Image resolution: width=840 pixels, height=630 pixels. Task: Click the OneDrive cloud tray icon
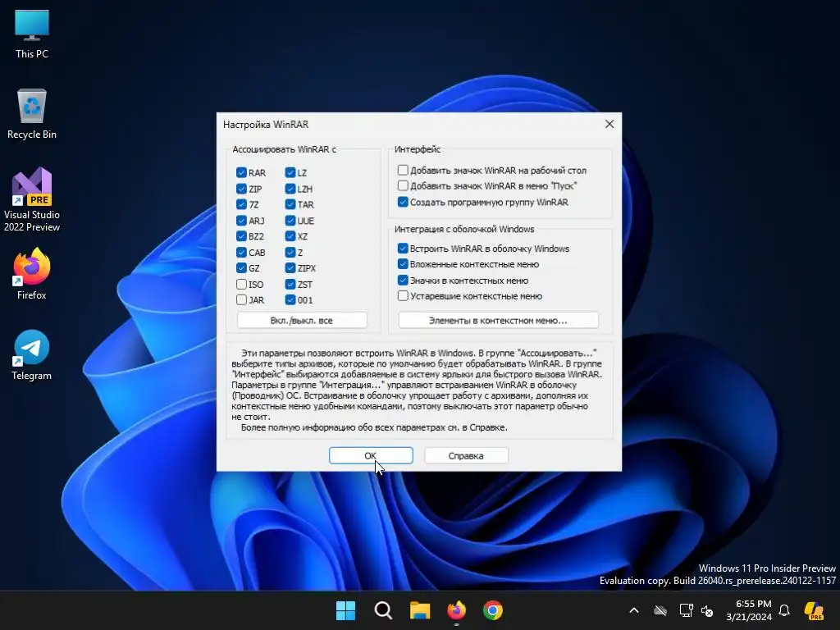[660, 610]
